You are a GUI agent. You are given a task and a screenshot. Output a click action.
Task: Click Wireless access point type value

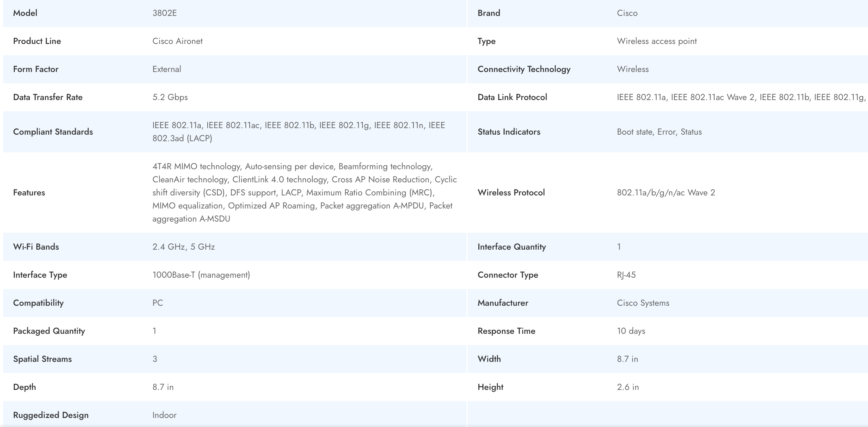point(656,41)
